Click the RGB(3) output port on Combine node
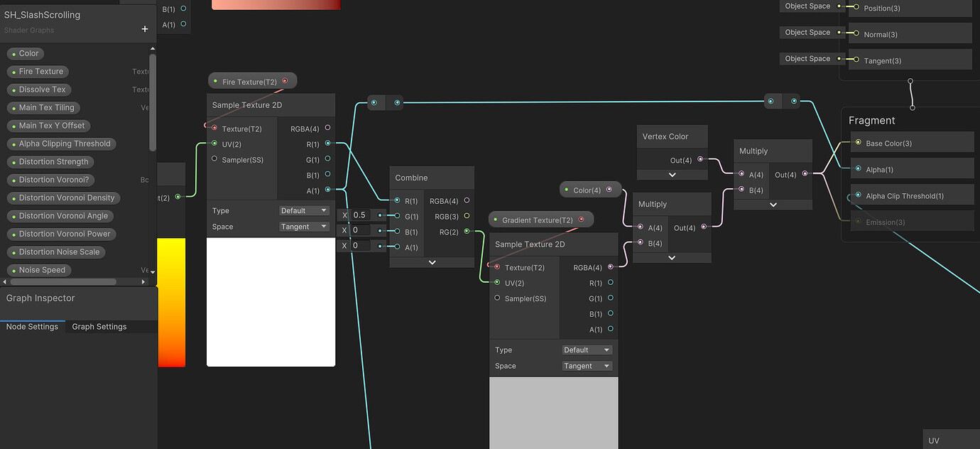The height and width of the screenshot is (449, 980). (x=467, y=216)
